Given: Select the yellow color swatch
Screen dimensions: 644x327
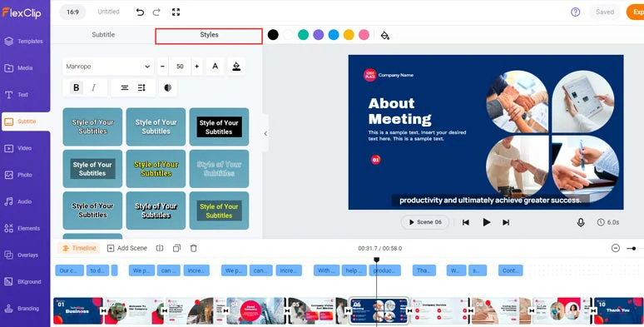Looking at the screenshot, I should (x=349, y=35).
